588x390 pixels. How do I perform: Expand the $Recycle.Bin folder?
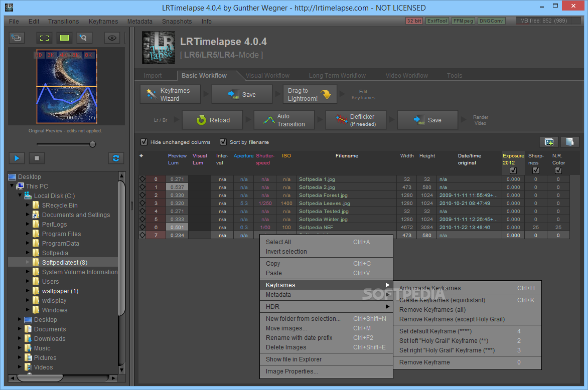pos(28,205)
